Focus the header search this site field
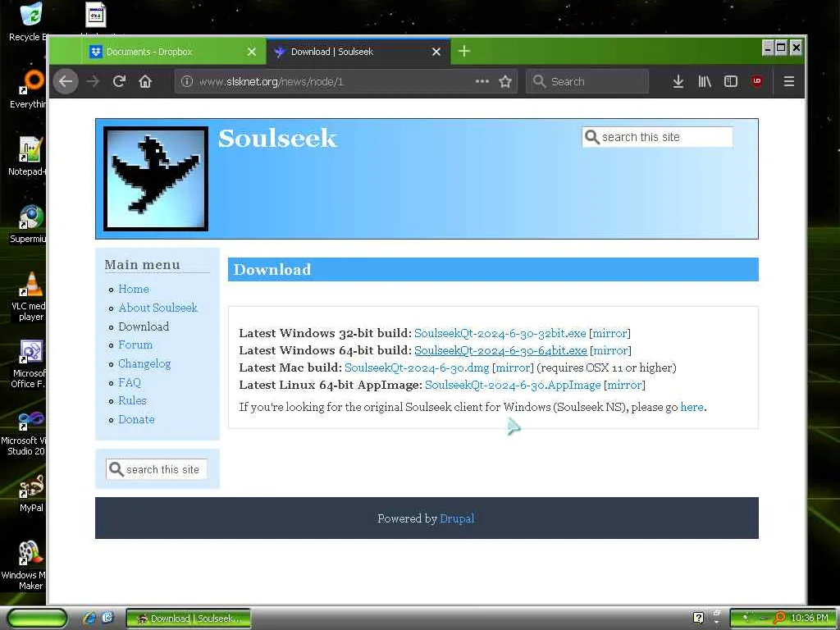 tap(657, 137)
